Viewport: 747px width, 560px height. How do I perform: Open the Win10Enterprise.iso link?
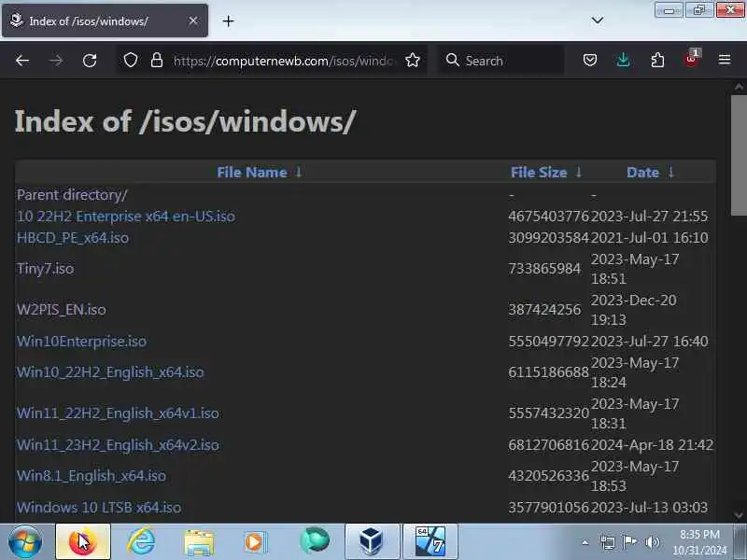click(81, 342)
